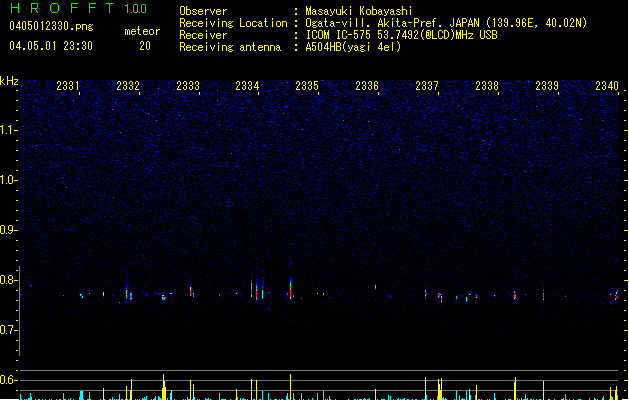Click the 0.9 kHz frequency axis label
Image resolution: width=629 pixels, height=400 pixels.
[x=8, y=230]
